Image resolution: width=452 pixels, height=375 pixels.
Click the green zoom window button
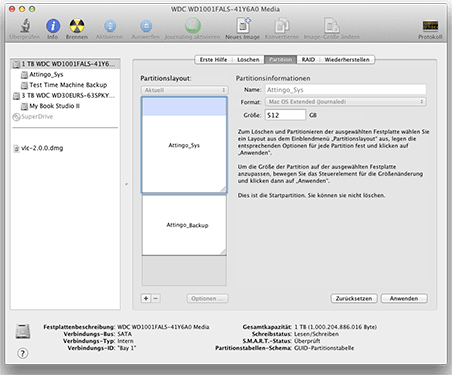32,9
